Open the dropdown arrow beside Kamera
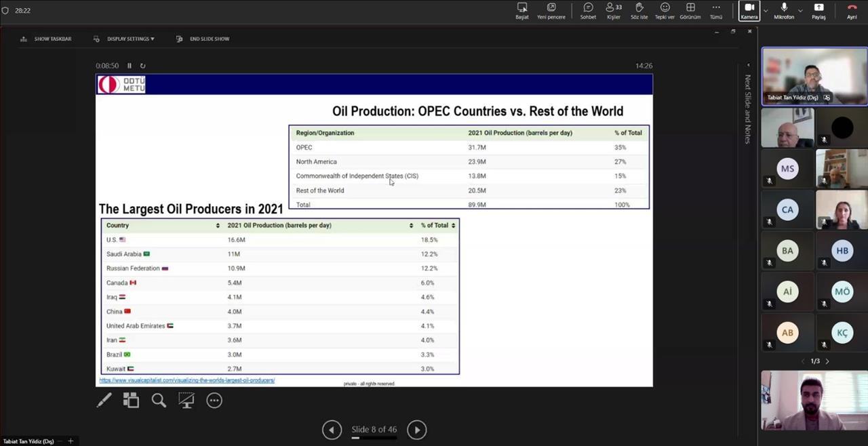The height and width of the screenshot is (446, 868). click(766, 11)
